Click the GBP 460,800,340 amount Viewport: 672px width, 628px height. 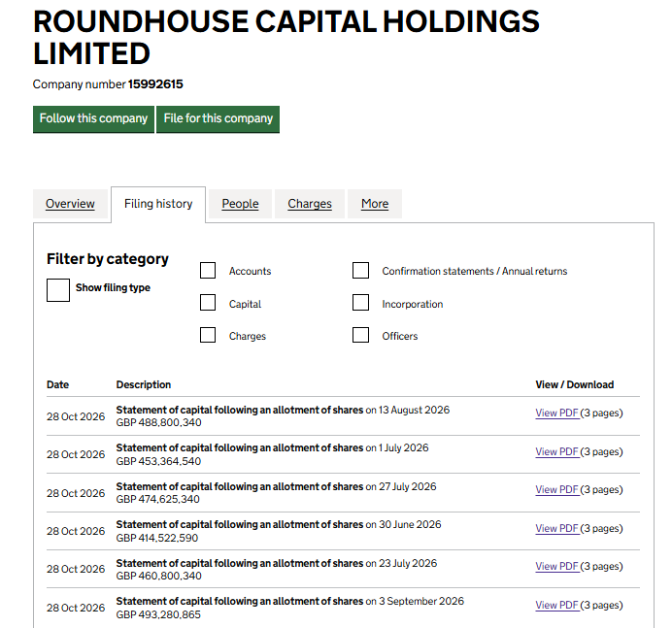(x=158, y=577)
